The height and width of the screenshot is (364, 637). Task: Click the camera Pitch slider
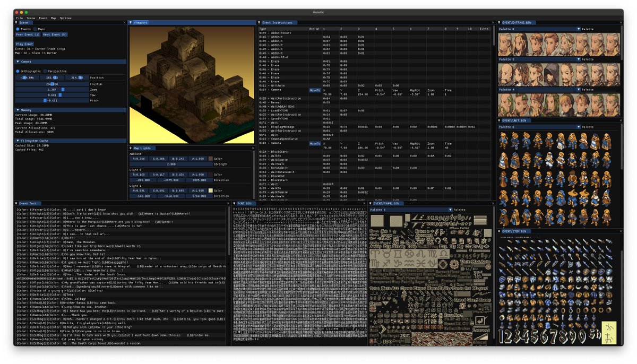52,100
